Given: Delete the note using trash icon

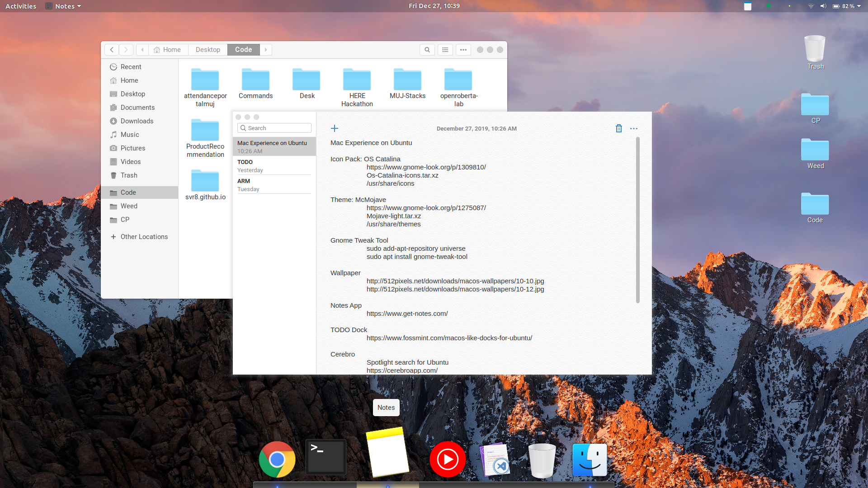Looking at the screenshot, I should point(619,129).
